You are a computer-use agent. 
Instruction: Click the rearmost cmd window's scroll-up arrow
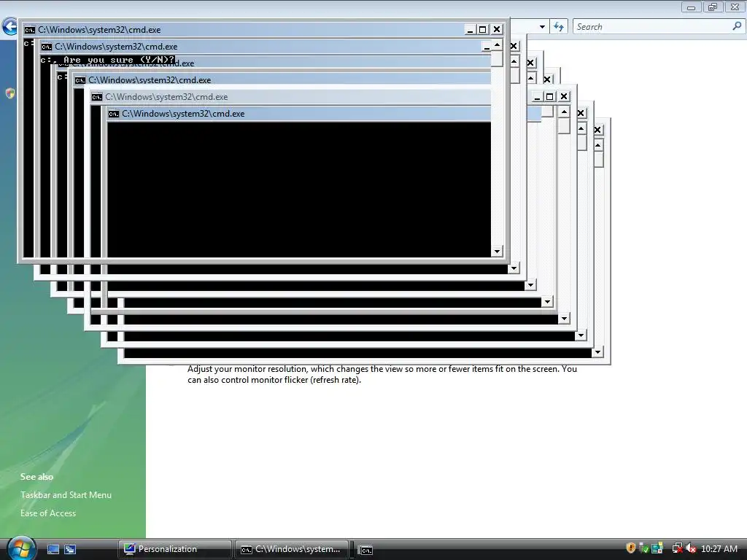[x=598, y=145]
